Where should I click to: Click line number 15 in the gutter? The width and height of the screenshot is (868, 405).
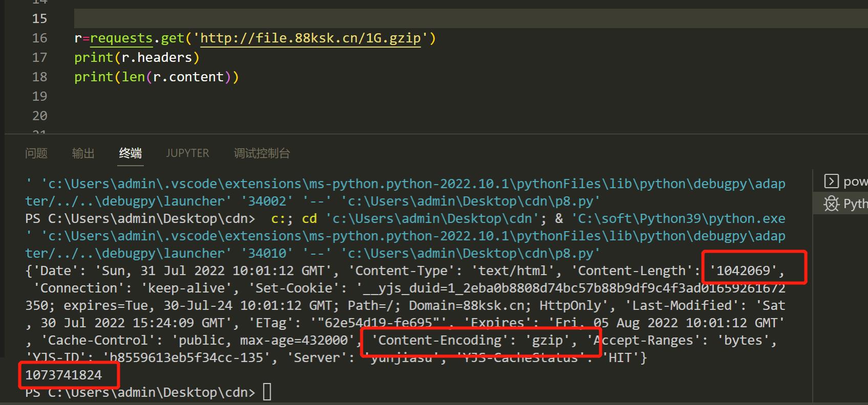(x=39, y=18)
